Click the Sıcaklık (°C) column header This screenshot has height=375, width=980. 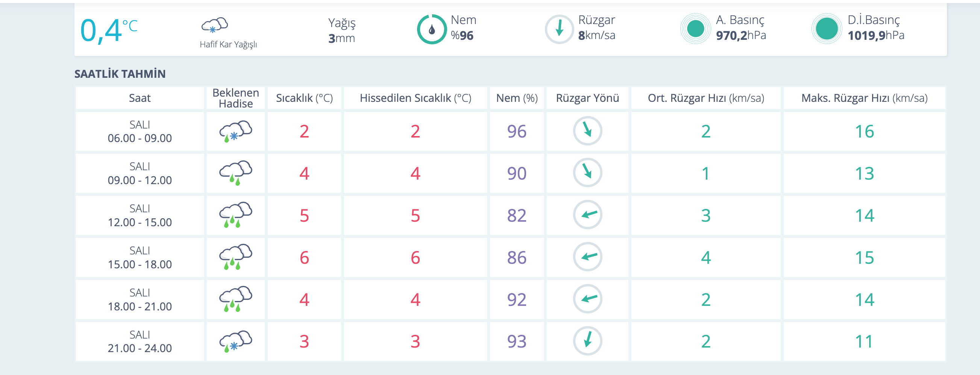pyautogui.click(x=304, y=98)
